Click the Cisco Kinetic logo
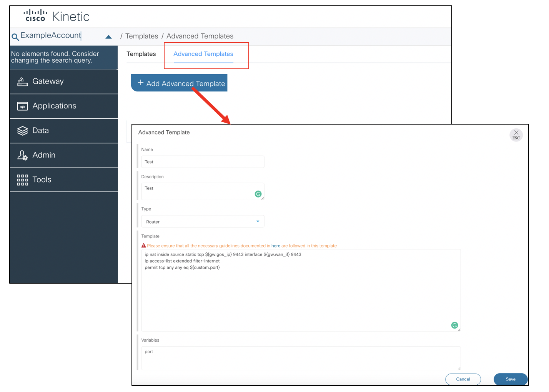The width and height of the screenshot is (549, 392). 57,16
